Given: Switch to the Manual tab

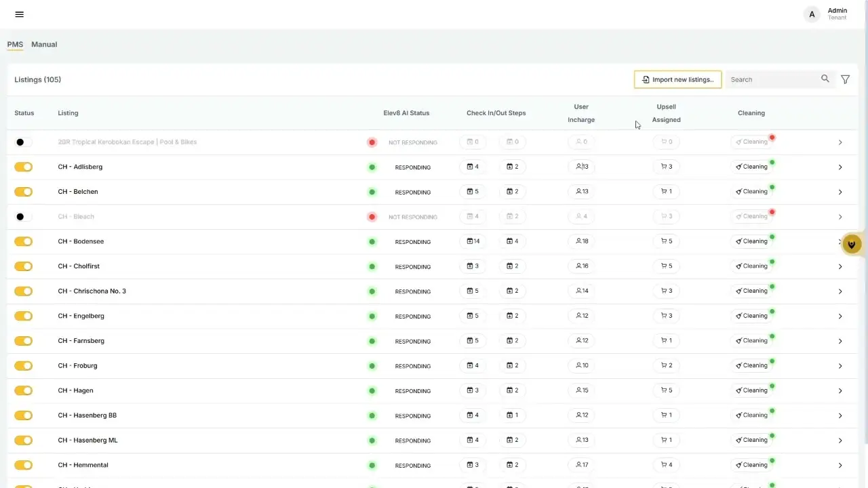Looking at the screenshot, I should point(44,45).
